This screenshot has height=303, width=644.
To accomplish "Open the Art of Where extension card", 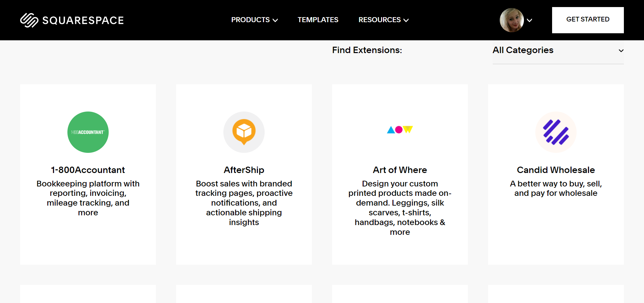I will click(400, 174).
